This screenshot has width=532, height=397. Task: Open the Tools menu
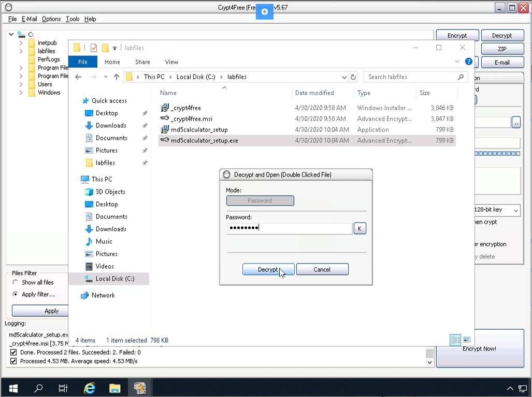[x=73, y=19]
